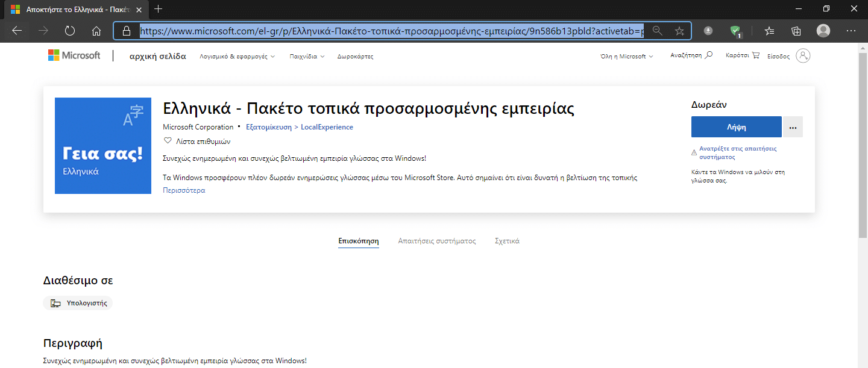Open browser settings and more menu

pos(851,31)
